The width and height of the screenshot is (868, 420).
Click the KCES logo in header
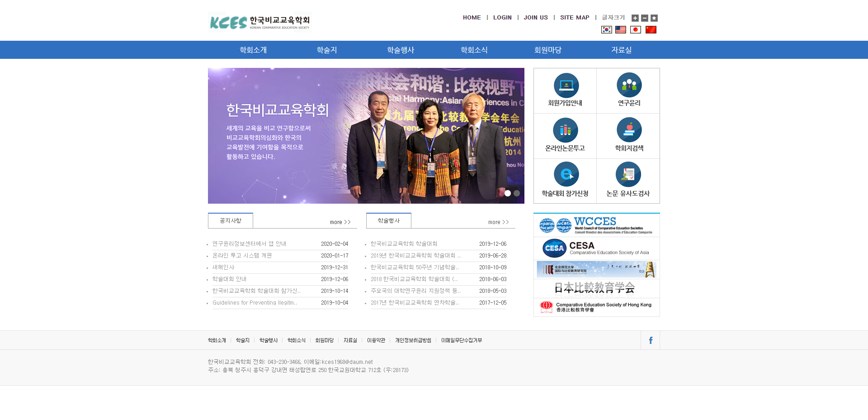tap(260, 22)
